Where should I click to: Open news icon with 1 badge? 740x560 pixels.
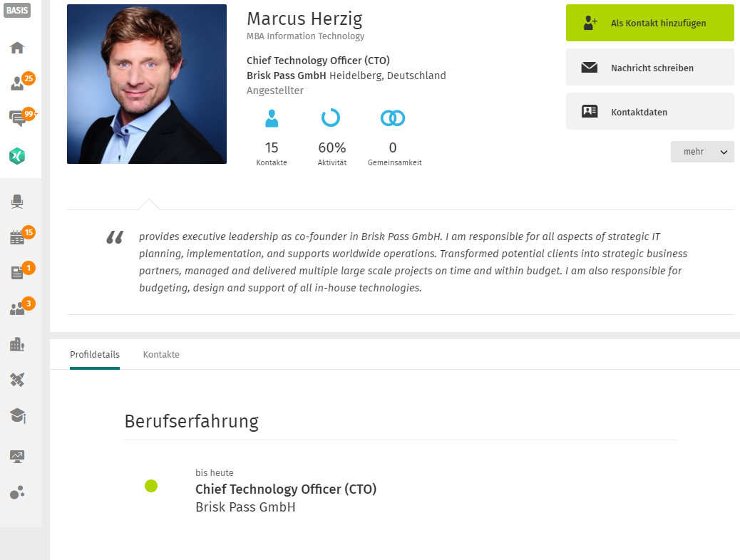pyautogui.click(x=17, y=273)
